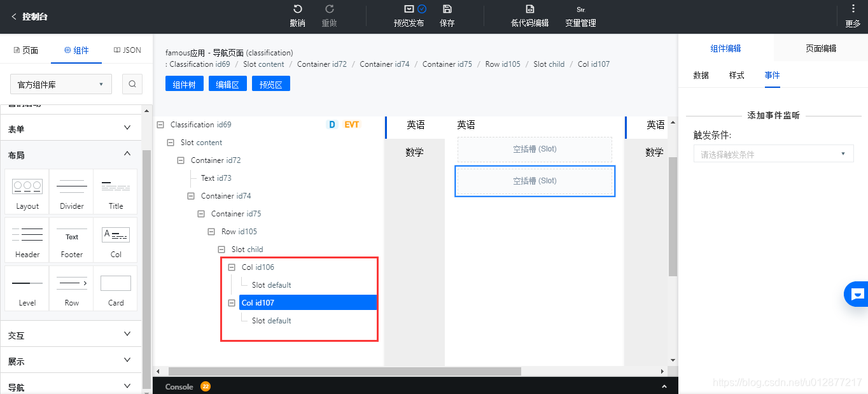Screen dimensions: 868x394
Task: Click the D badge on Classification id69
Action: [x=332, y=125]
